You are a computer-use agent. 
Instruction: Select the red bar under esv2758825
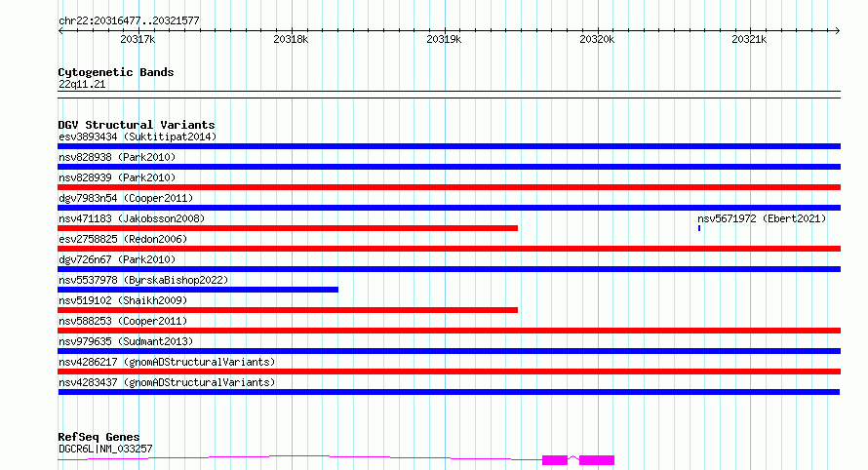coord(449,249)
